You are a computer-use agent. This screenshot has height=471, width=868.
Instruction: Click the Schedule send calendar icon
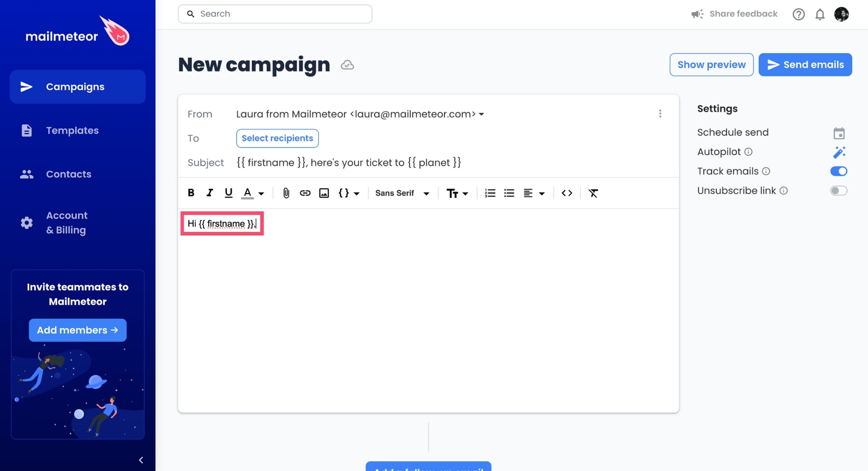tap(839, 133)
